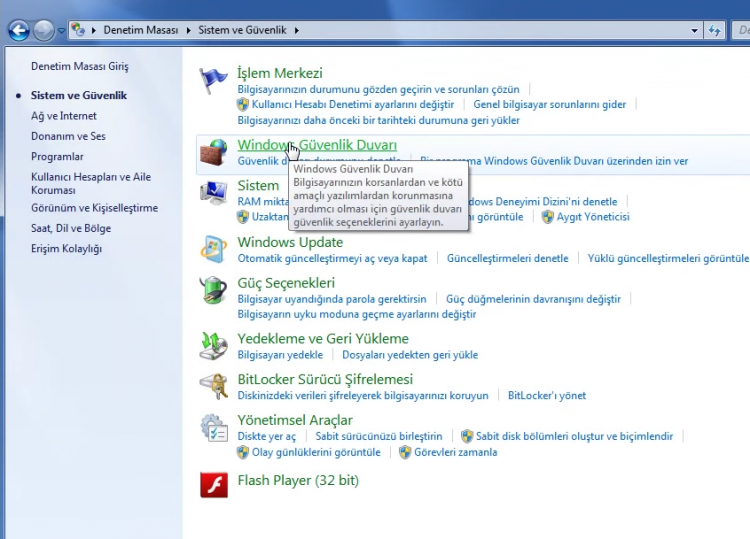The height and width of the screenshot is (539, 750).
Task: Click shield icon beside Aygıt Yöneticisi
Action: click(548, 217)
